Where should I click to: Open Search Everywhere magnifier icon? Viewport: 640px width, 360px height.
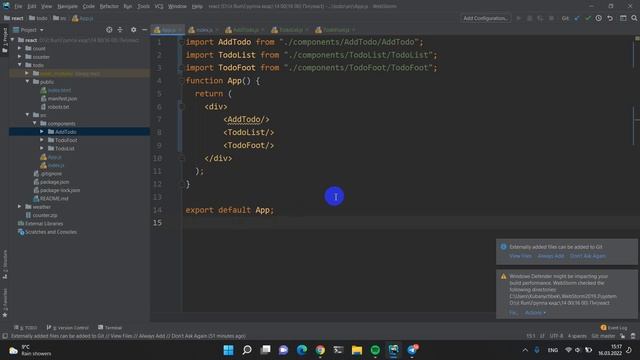point(634,18)
